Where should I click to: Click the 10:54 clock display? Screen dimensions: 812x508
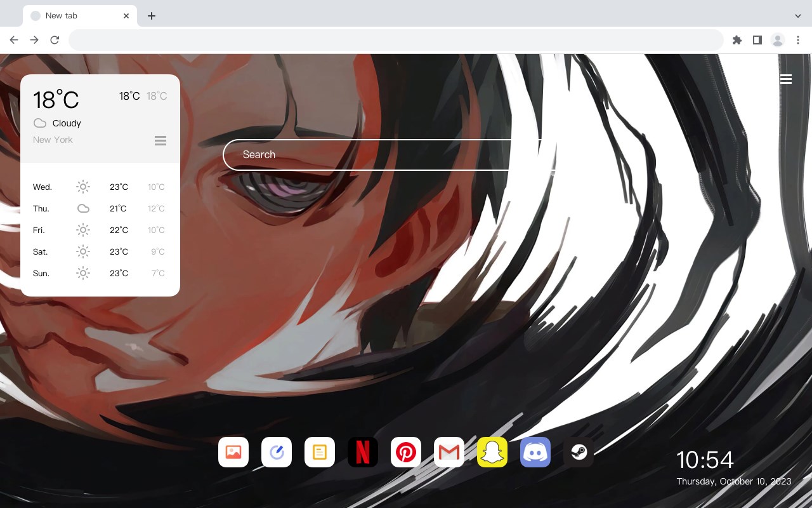[705, 460]
